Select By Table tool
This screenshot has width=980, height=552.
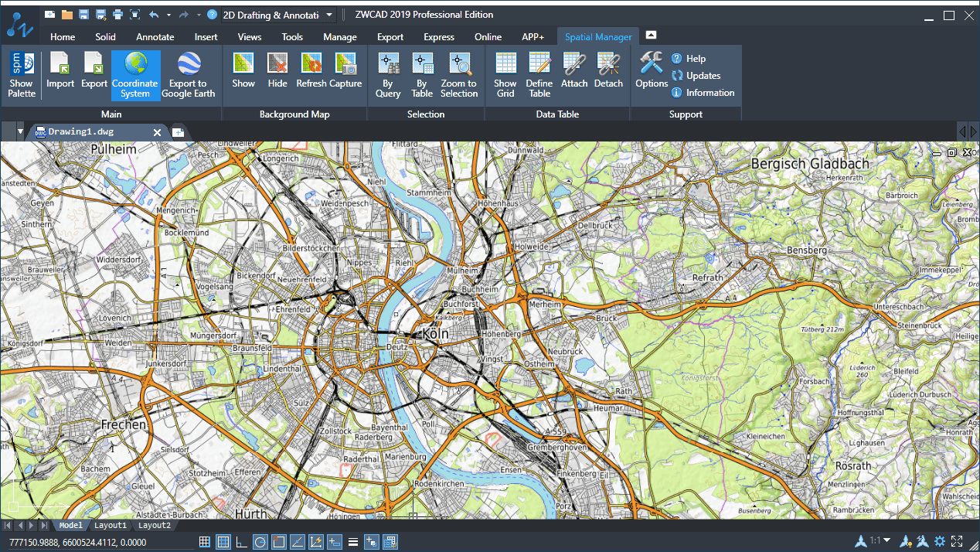point(422,76)
